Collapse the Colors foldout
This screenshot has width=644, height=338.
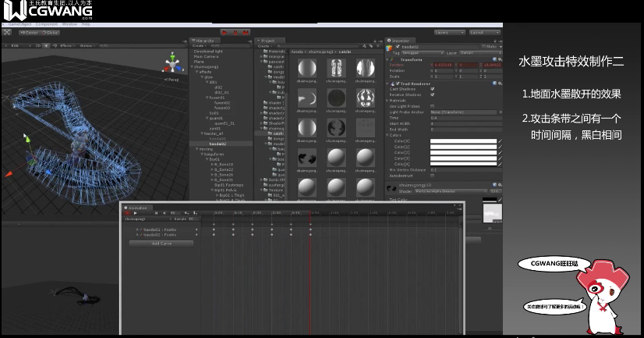[387, 135]
